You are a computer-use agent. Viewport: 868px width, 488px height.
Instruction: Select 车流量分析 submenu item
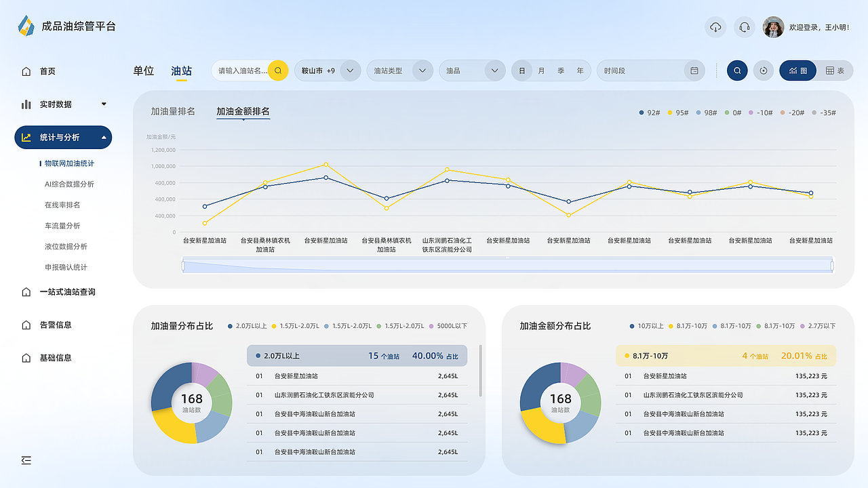tap(62, 226)
